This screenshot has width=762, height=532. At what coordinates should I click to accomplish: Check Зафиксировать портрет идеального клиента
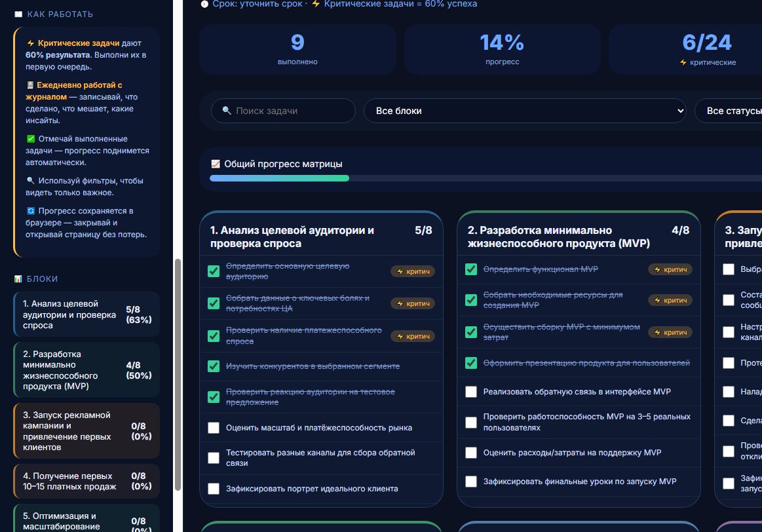point(214,489)
